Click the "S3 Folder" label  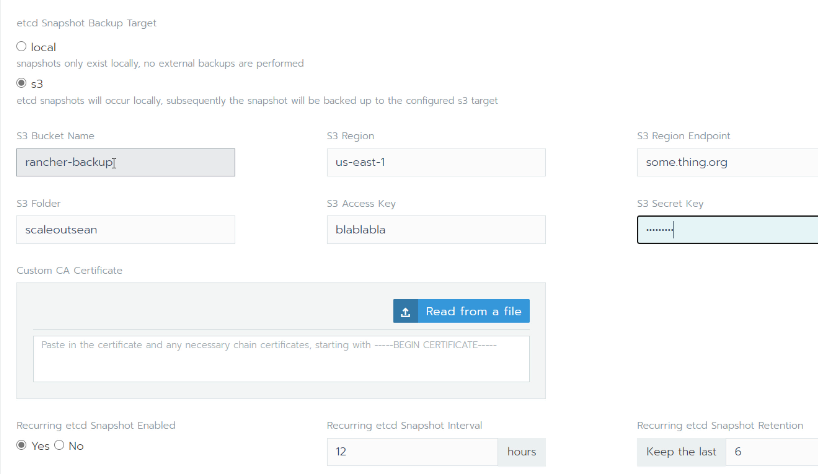coord(39,203)
